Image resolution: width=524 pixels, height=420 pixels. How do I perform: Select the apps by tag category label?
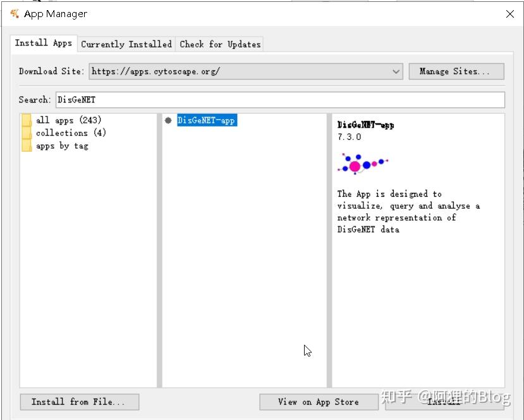pyautogui.click(x=62, y=145)
